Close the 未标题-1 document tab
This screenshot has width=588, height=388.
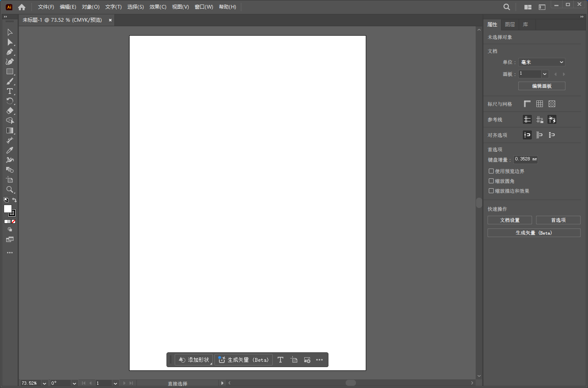pyautogui.click(x=110, y=20)
